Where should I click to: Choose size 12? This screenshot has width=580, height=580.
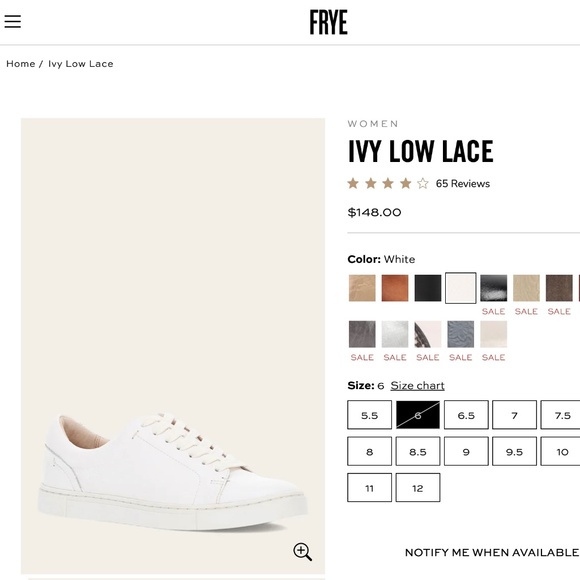pos(418,488)
